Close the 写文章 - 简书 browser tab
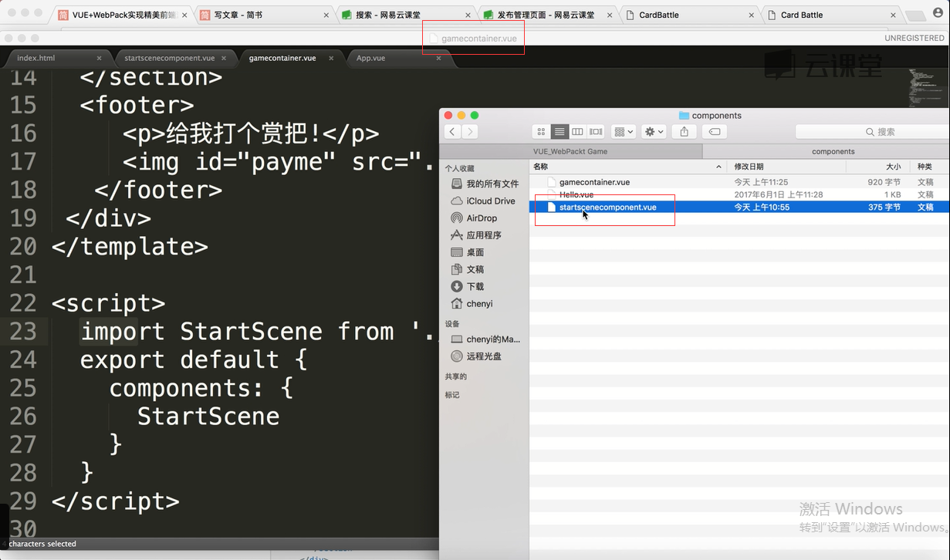950x560 pixels. click(x=326, y=15)
